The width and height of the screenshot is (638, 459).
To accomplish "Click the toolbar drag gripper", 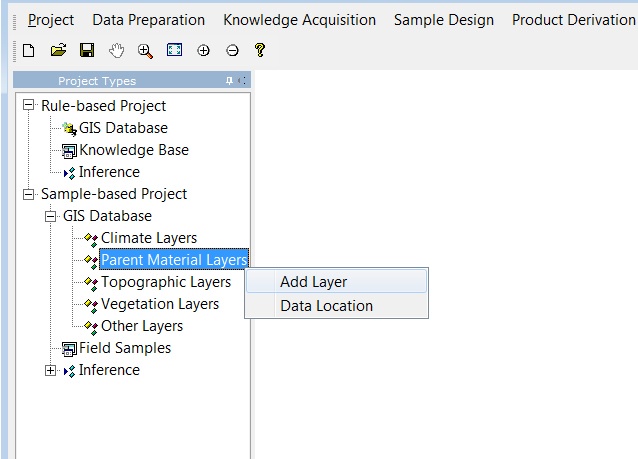I will [15, 51].
